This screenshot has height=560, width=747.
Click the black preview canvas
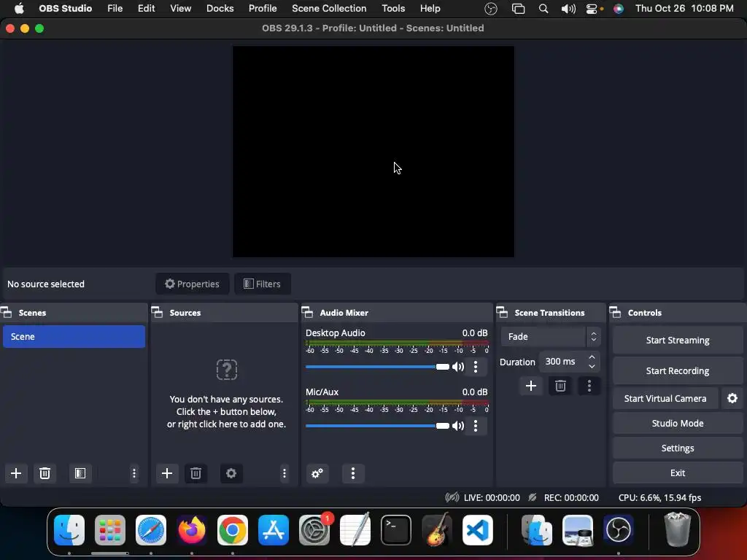[373, 152]
